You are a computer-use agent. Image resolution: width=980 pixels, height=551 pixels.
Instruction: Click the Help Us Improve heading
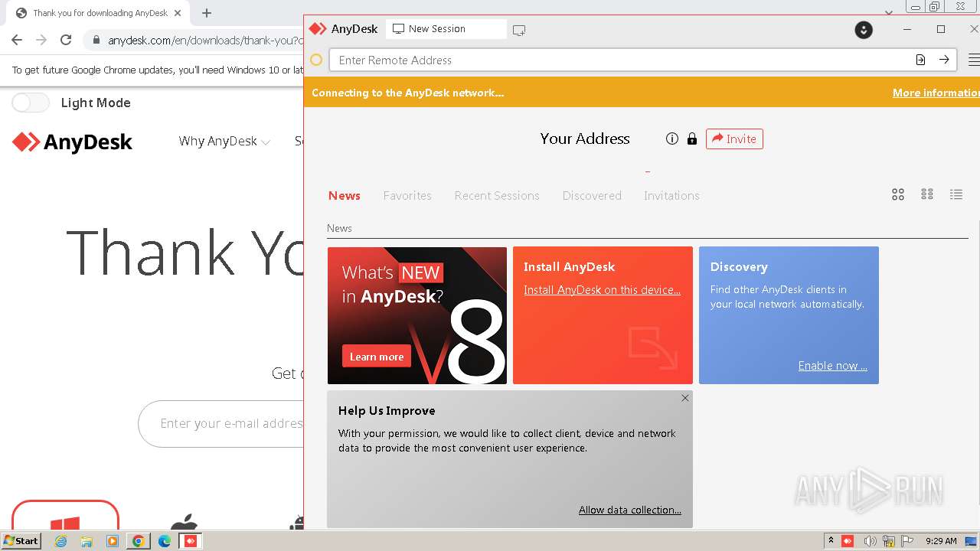(387, 411)
